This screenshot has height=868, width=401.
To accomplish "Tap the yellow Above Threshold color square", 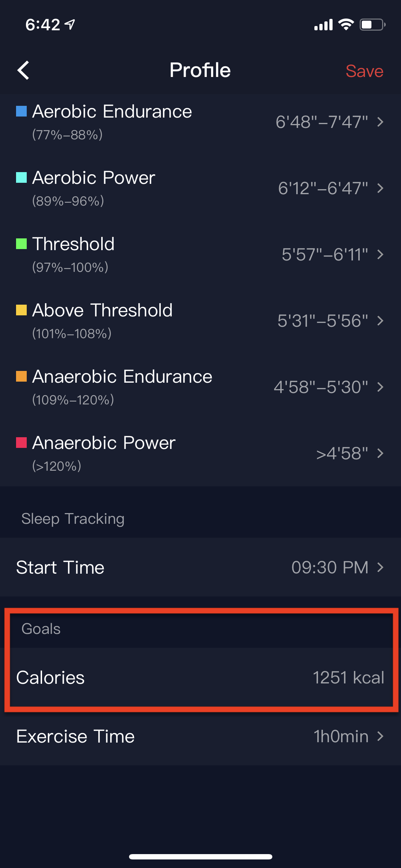I will tap(21, 310).
